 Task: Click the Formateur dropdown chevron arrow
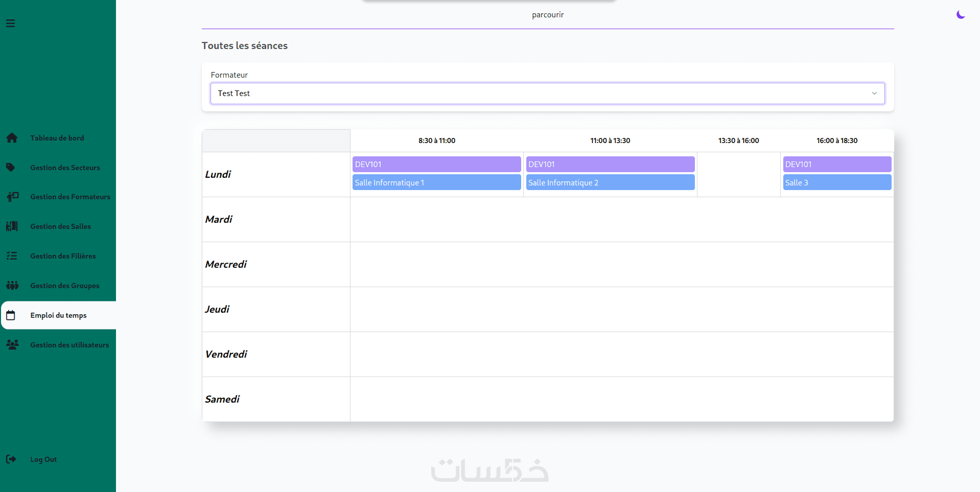click(874, 93)
